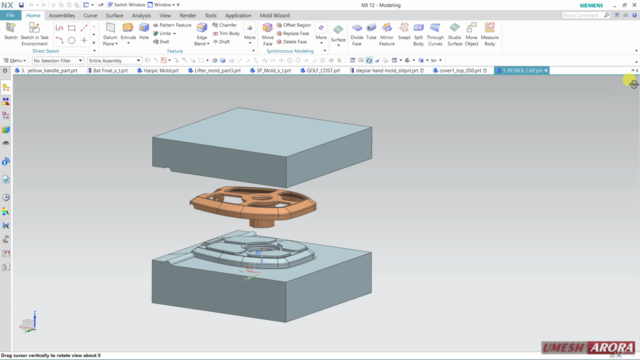Viewport: 640px width, 360px height.
Task: Open the History clock sidebar icon
Action: click(6, 198)
